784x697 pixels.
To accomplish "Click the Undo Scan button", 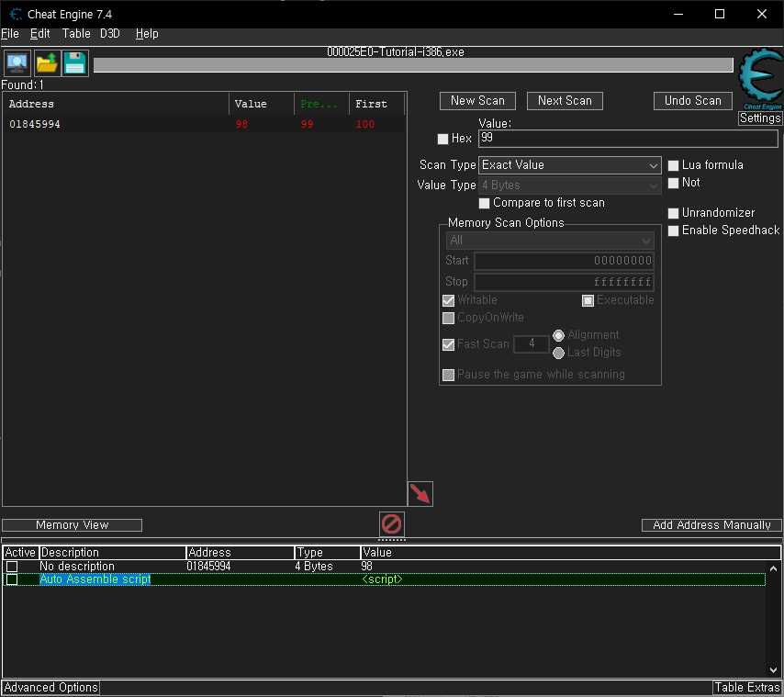I will coord(692,101).
